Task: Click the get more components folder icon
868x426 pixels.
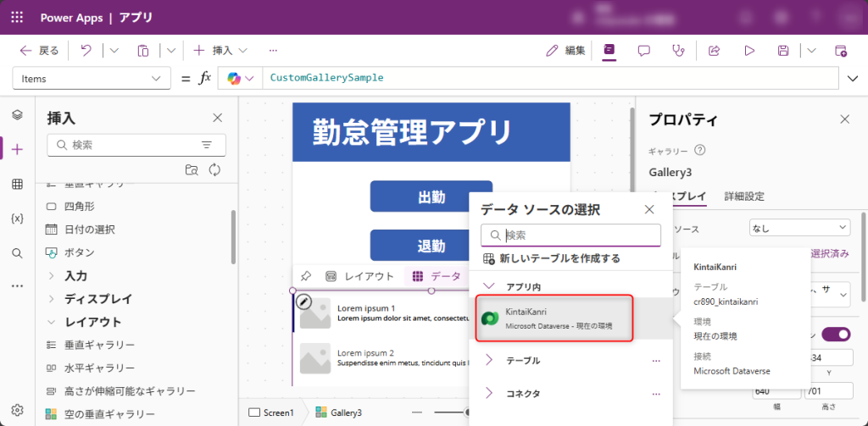Action: [192, 170]
